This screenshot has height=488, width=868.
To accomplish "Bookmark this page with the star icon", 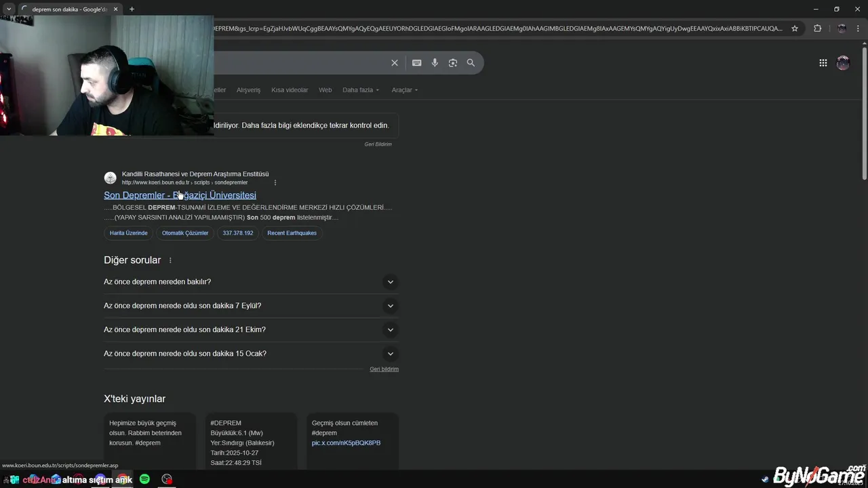I will (795, 28).
